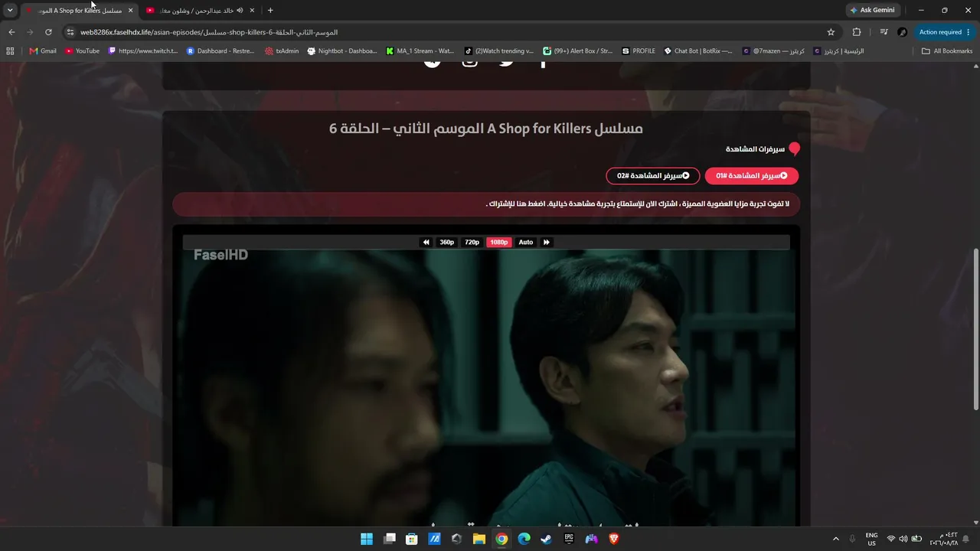Go back to the previous page
The height and width of the screenshot is (551, 980).
pos(11,32)
